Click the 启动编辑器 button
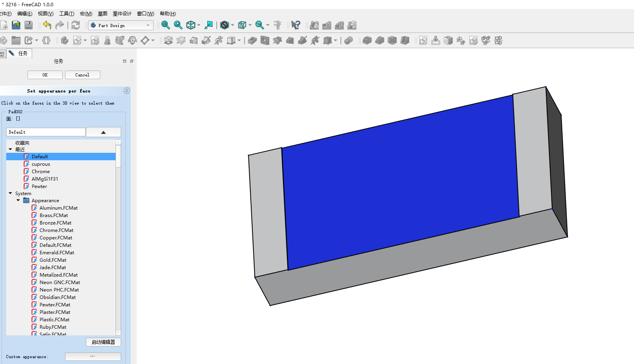 [103, 342]
